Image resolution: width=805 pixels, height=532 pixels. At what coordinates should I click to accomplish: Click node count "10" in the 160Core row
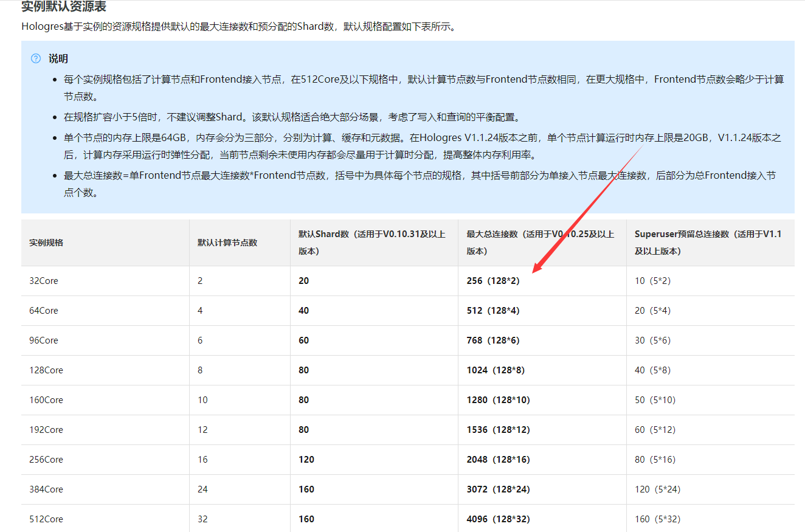point(202,400)
